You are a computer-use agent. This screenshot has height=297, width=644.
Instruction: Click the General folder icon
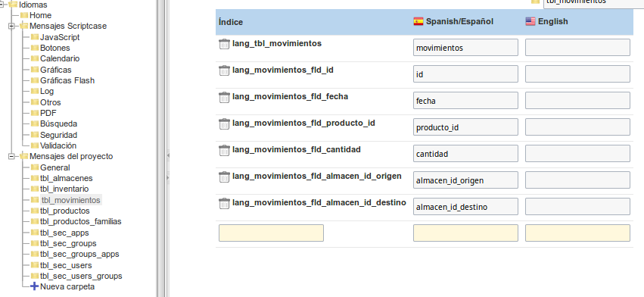click(35, 167)
